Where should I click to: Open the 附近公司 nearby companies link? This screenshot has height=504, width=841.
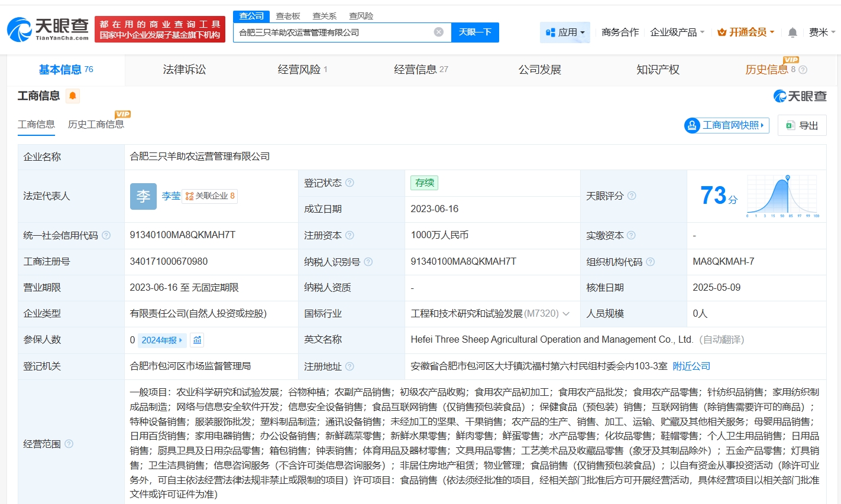coord(691,366)
